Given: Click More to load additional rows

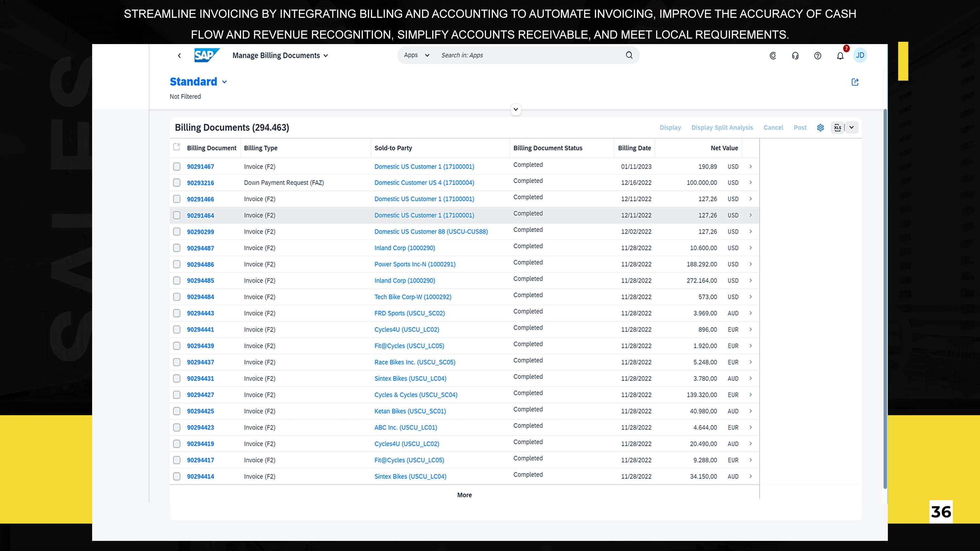Looking at the screenshot, I should tap(464, 495).
